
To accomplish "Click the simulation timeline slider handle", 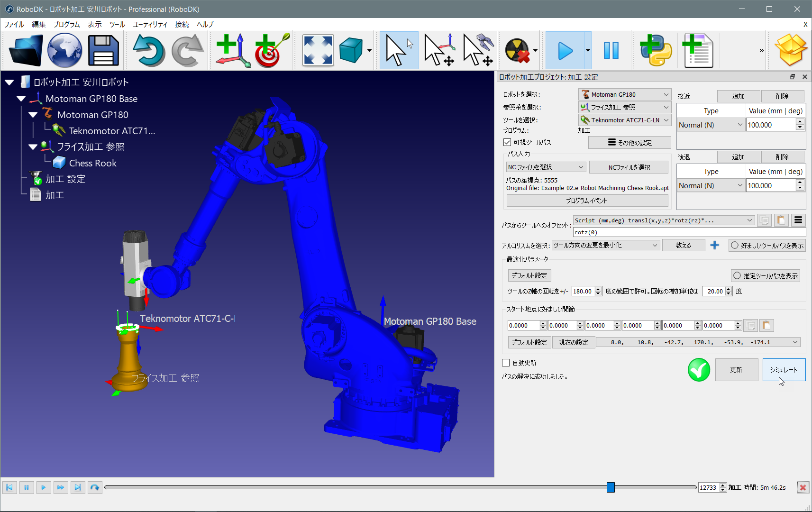I will click(611, 487).
